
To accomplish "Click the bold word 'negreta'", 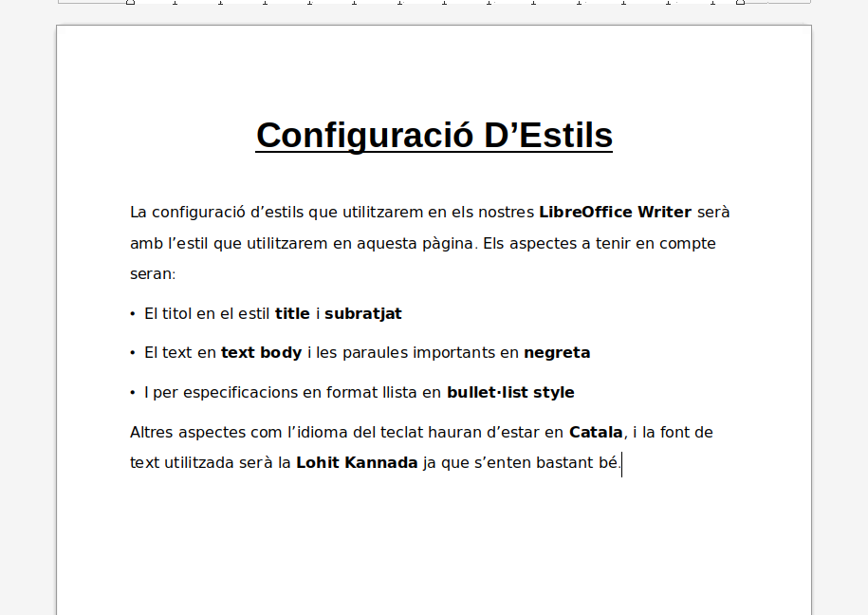I will point(557,353).
